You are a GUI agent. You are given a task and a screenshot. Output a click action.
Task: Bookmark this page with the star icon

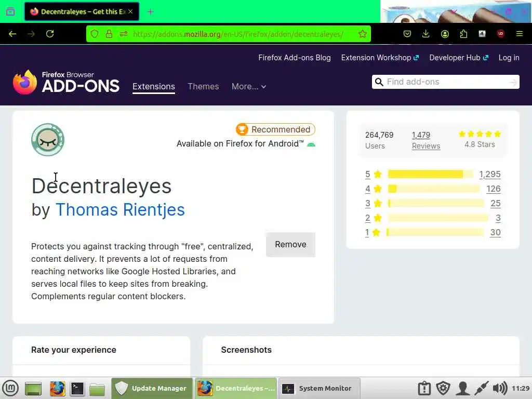[362, 34]
